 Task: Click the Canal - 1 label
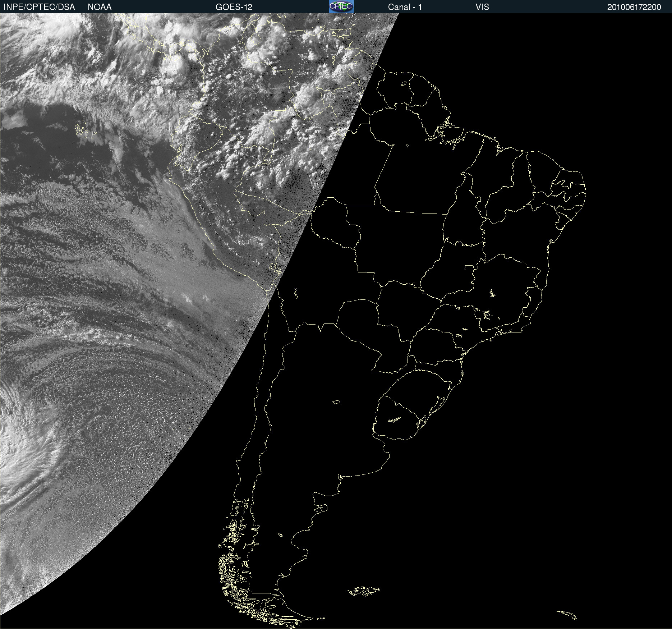point(405,7)
